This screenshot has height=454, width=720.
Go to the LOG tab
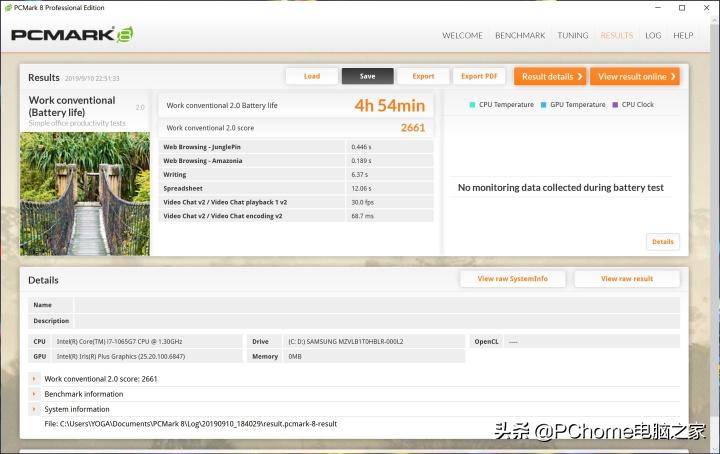pos(653,35)
